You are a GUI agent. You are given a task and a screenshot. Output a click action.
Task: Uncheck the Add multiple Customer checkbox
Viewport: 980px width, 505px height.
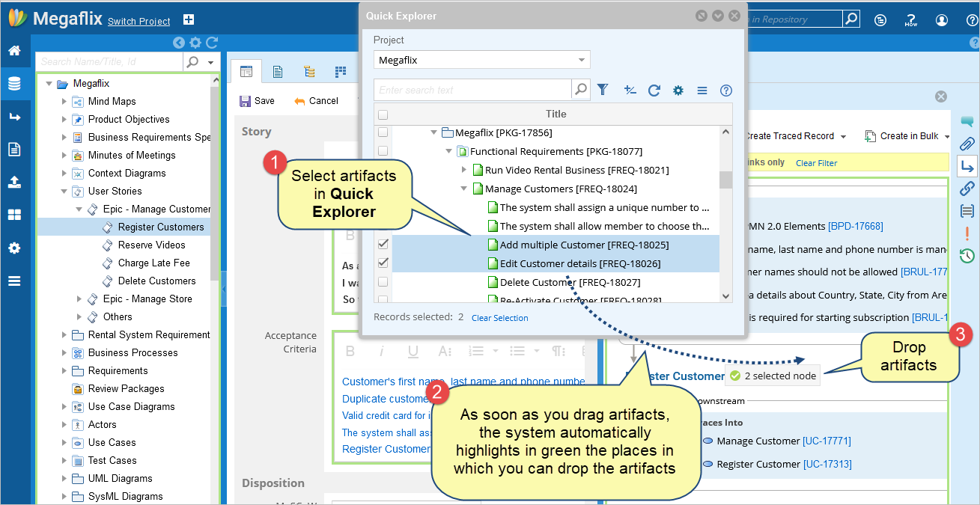(x=383, y=245)
